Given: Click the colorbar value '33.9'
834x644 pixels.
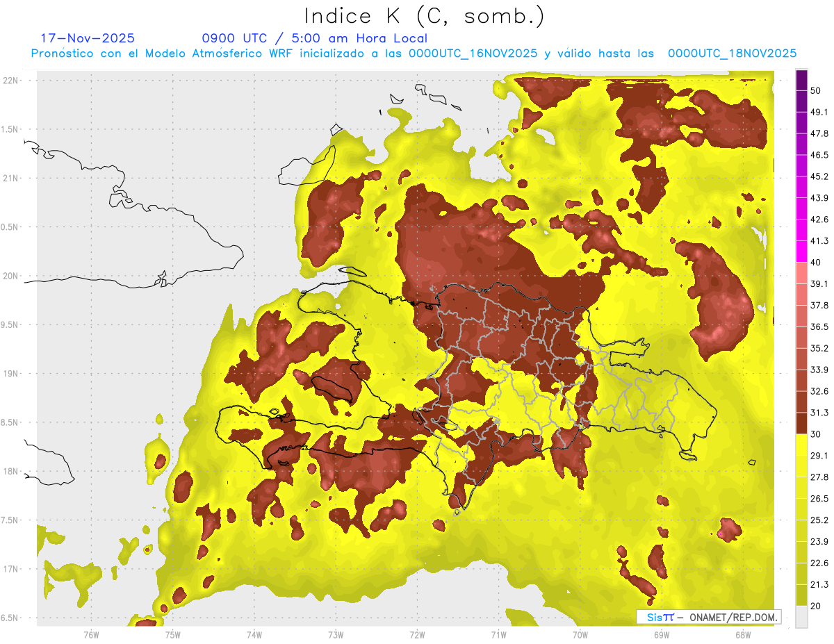Looking at the screenshot, I should [819, 370].
